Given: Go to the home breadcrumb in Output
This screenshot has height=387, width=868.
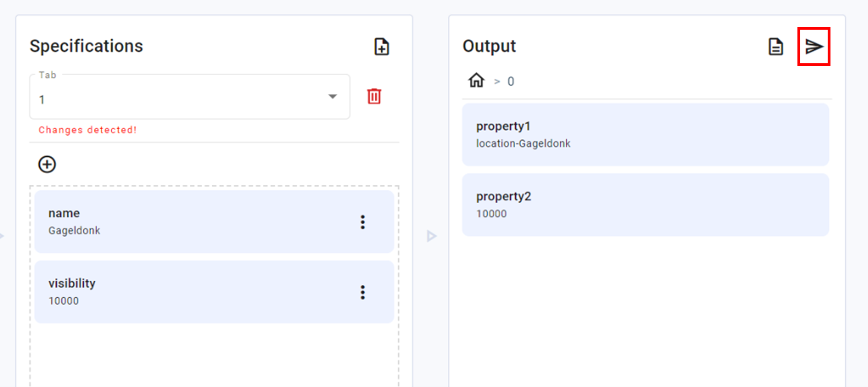Looking at the screenshot, I should tap(476, 81).
